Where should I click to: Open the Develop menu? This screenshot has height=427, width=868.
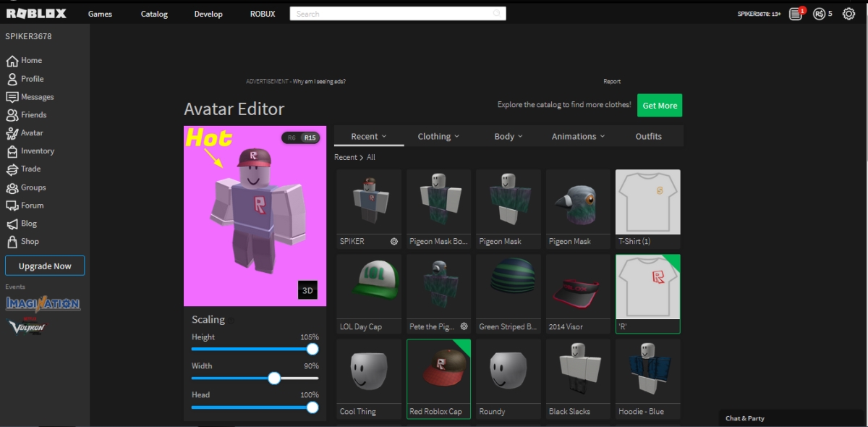point(208,14)
